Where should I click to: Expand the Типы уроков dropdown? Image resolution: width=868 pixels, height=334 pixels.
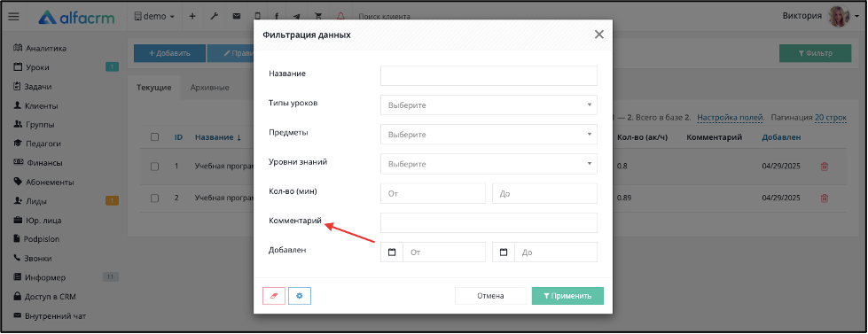pos(489,105)
